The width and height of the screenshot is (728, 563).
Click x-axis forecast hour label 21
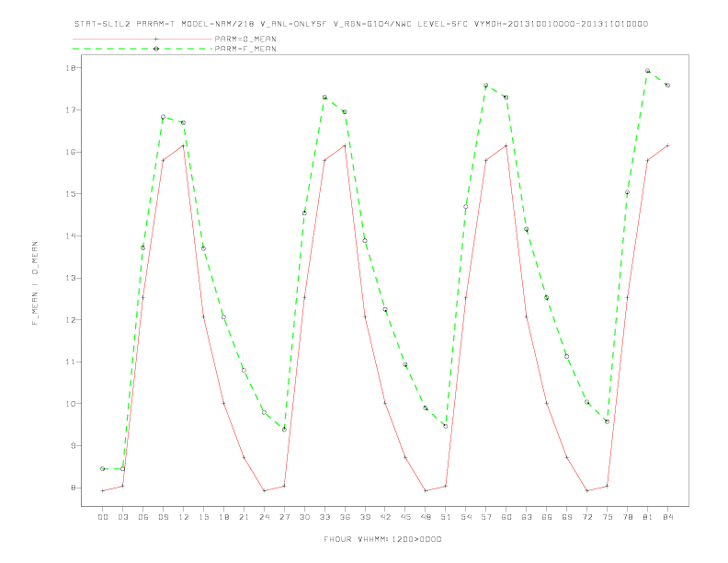coord(244,517)
